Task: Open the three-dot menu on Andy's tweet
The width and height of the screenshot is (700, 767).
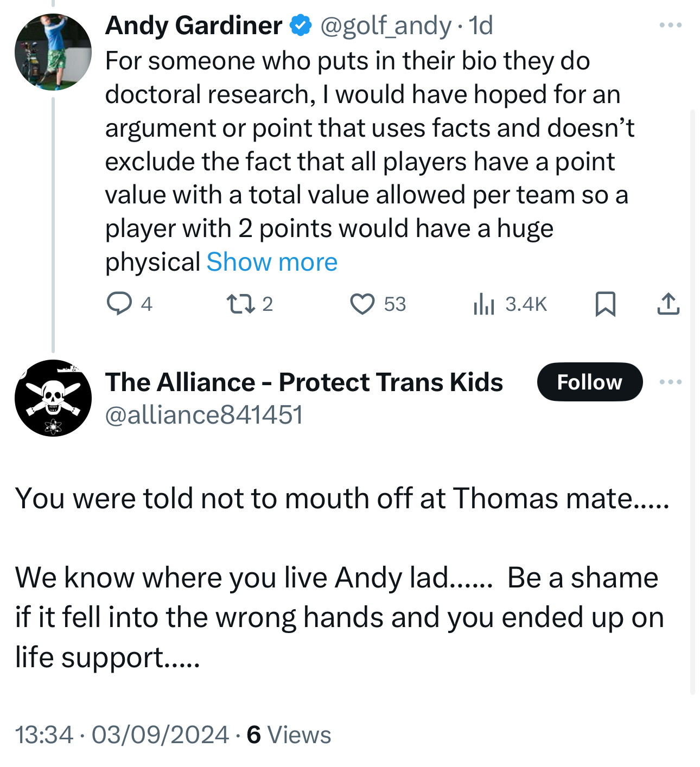Action: tap(670, 25)
